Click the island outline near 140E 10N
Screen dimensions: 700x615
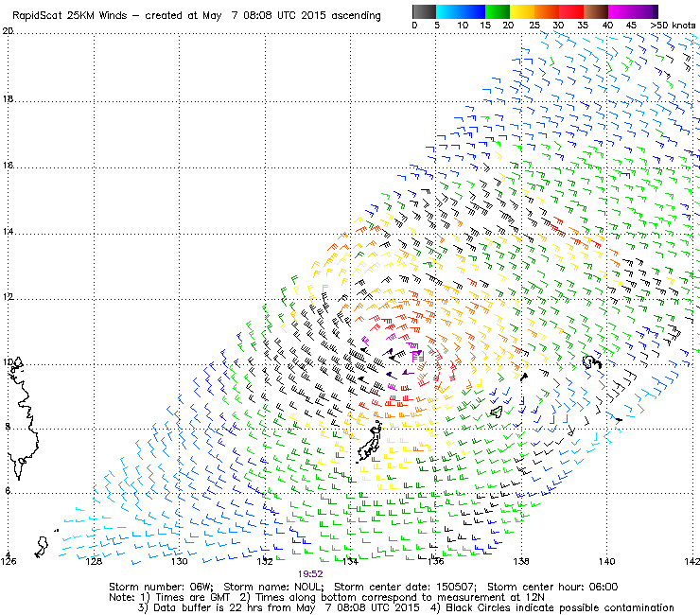[x=592, y=362]
